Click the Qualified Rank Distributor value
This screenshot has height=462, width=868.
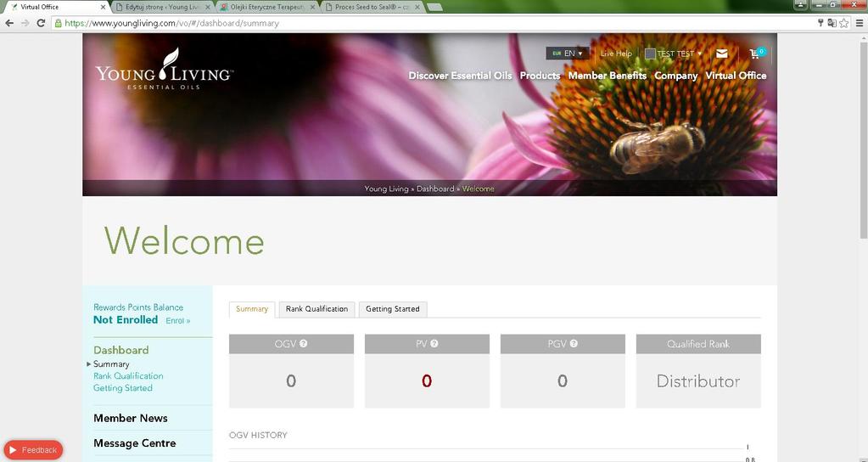click(698, 381)
